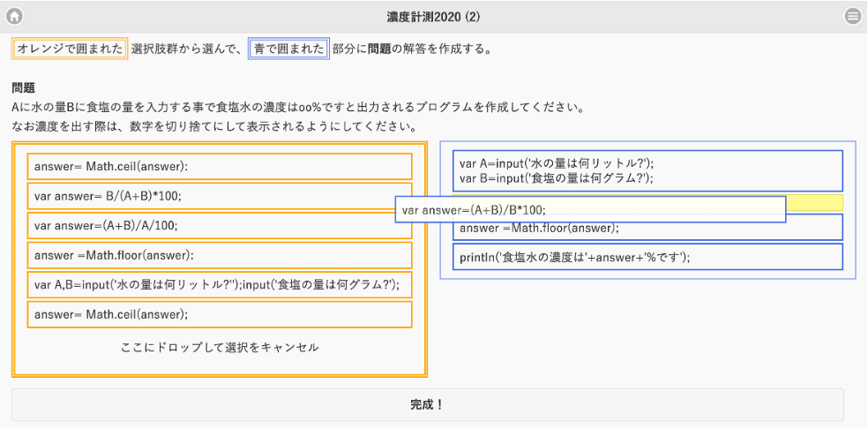Click the 'オレンジで囲まれた' orange label
Viewport: 868px width, 429px height.
tap(70, 49)
